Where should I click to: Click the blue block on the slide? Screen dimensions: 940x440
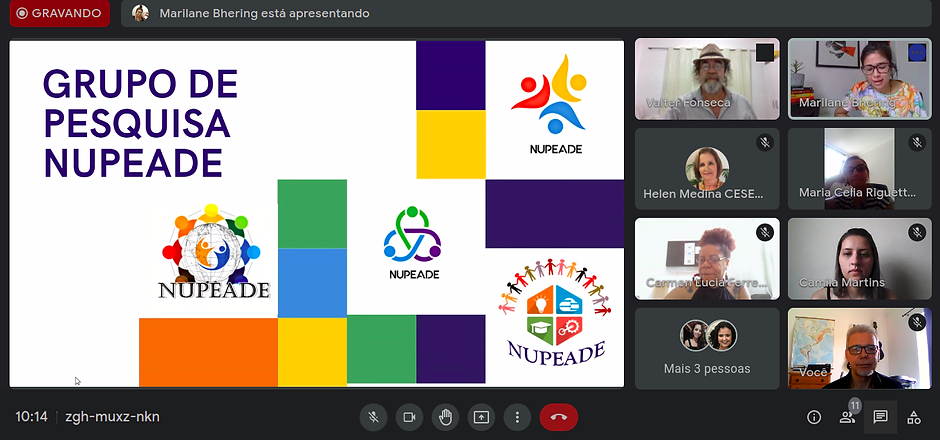pos(312,283)
